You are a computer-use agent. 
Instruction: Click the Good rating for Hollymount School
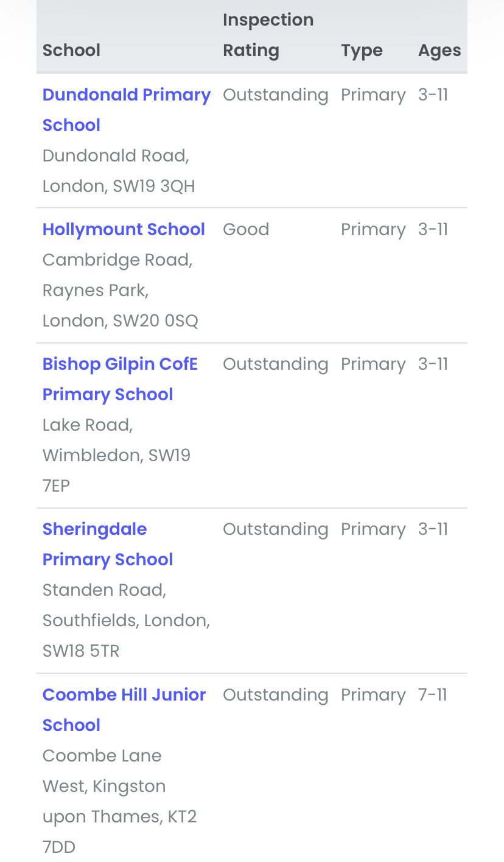(x=246, y=230)
